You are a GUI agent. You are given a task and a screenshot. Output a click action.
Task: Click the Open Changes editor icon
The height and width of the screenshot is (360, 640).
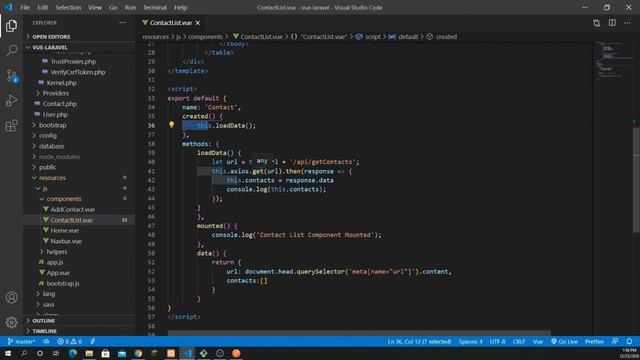click(x=596, y=23)
